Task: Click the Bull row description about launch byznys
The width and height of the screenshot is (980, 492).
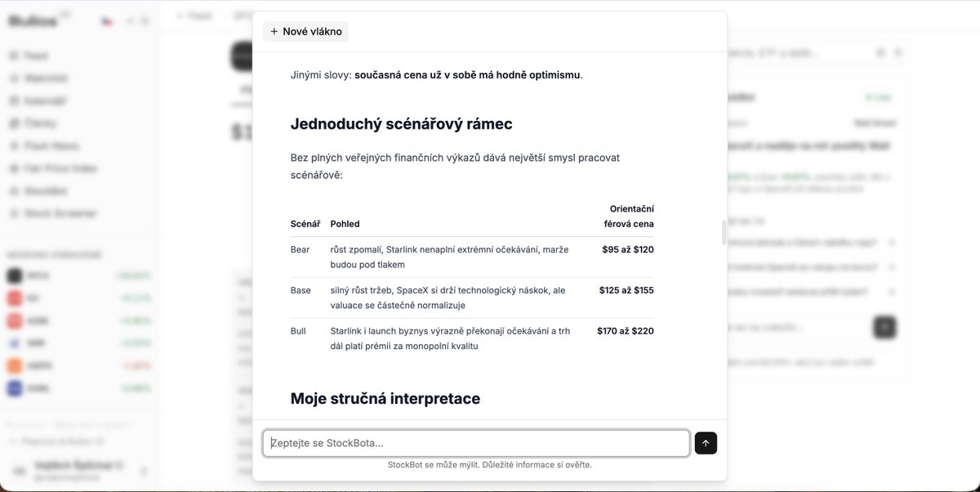Action: pos(450,338)
